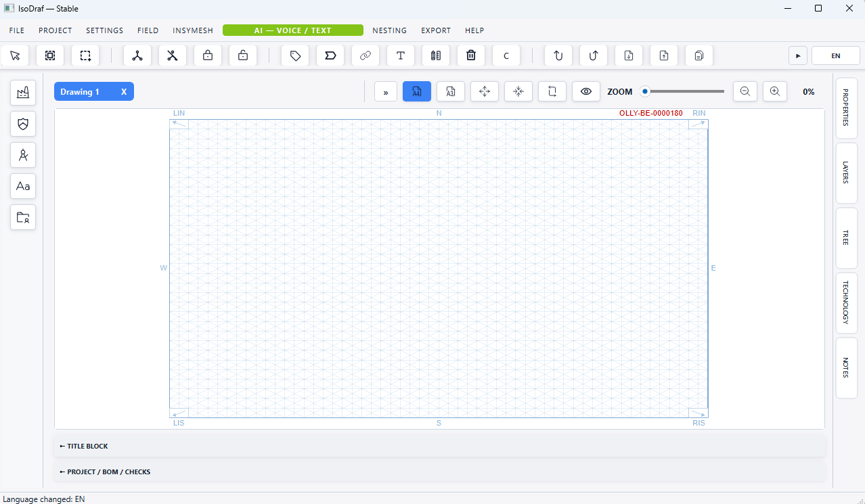Click the undo arrow icon
This screenshot has width=865, height=504.
(558, 55)
